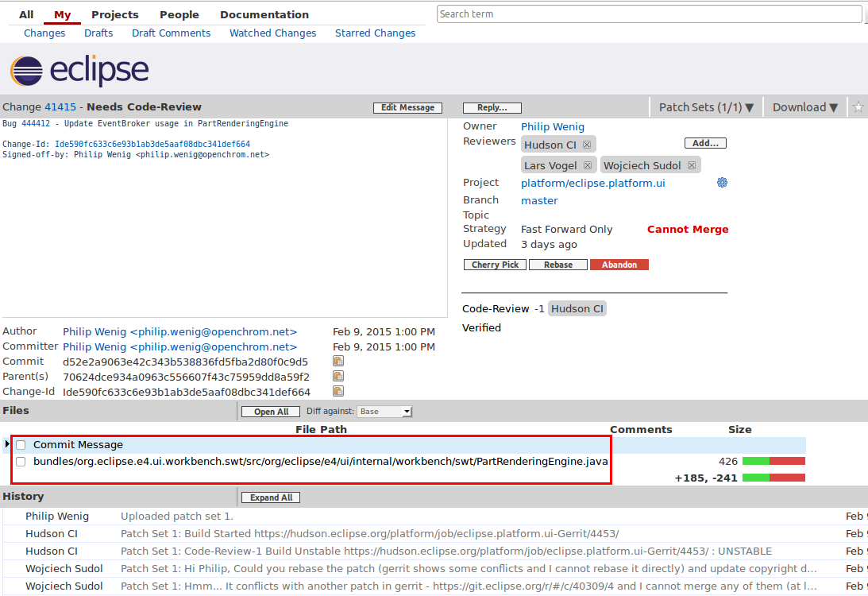Remove reviewer Lars Vogel
Viewport: 868px width, 596px height.
[x=588, y=165]
